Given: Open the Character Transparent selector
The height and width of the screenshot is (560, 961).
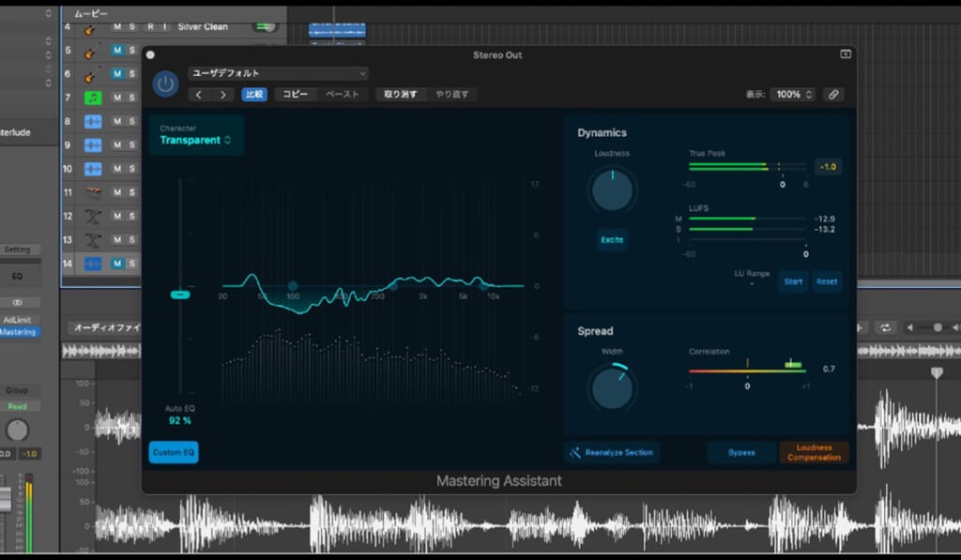Looking at the screenshot, I should (x=196, y=135).
